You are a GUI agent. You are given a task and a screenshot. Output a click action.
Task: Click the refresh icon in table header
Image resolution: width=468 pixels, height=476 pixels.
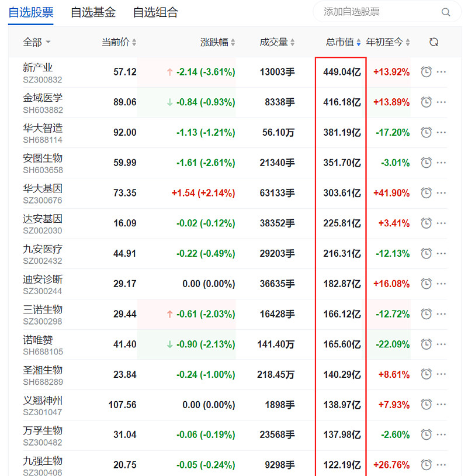[x=434, y=42]
